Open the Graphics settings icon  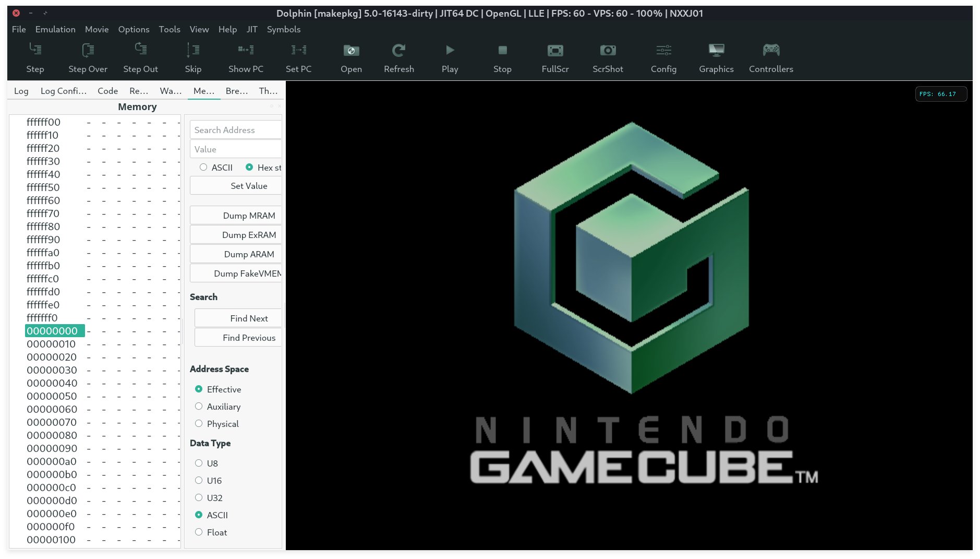(716, 50)
